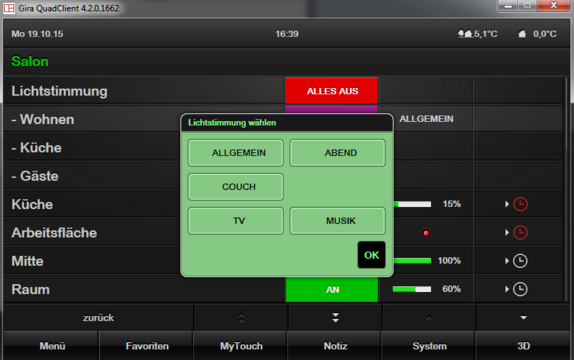Expand the Küche row arrow beside clock
Screen dimensions: 574x360
(507, 204)
